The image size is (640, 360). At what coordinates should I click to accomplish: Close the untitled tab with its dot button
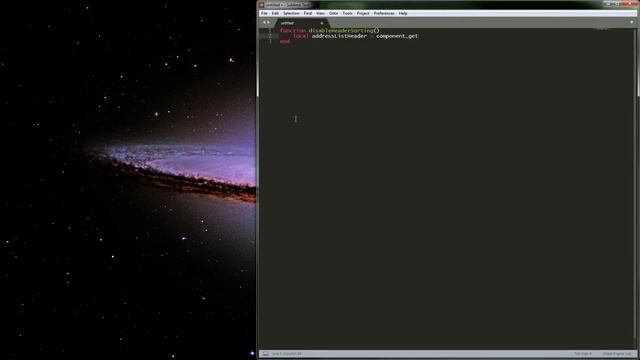(x=322, y=23)
